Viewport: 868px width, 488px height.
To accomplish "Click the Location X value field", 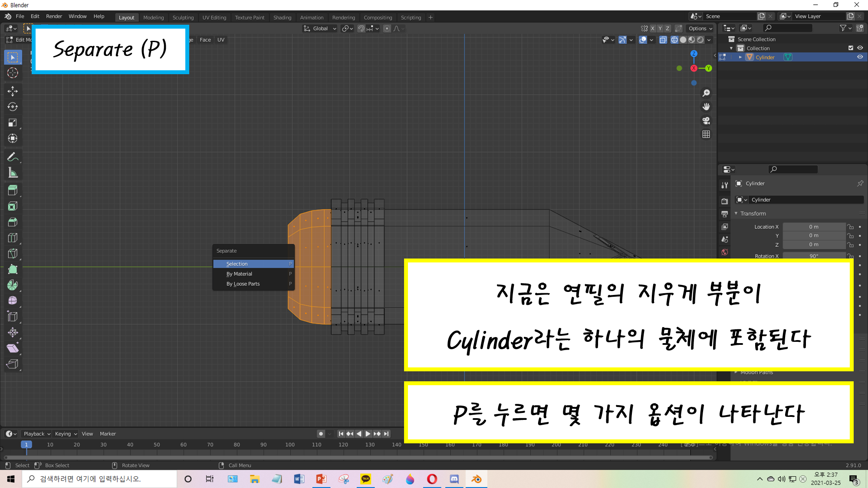I will coord(813,227).
